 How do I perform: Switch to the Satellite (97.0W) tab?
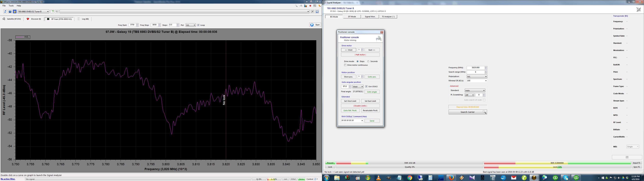click(x=12, y=19)
